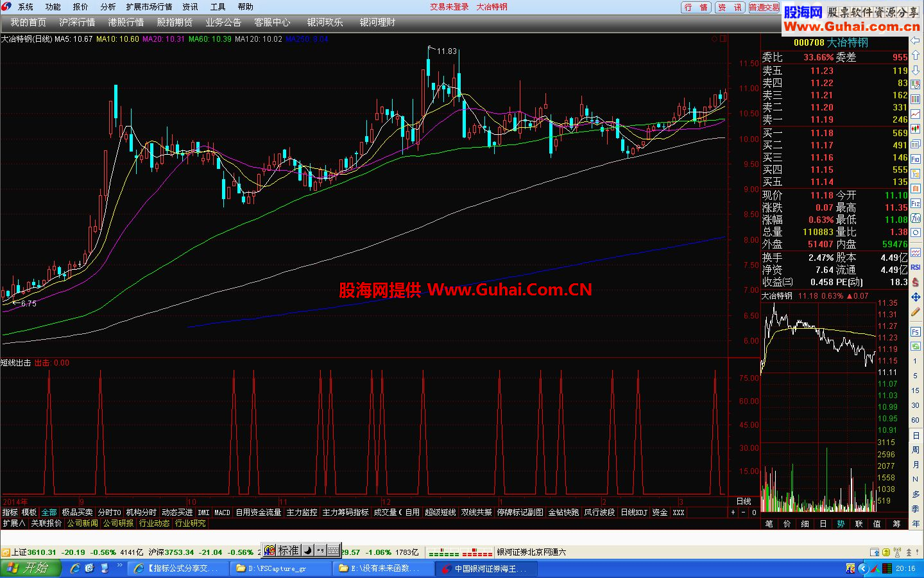
Task: Click the plus zoom button below the chart
Action: 733,512
